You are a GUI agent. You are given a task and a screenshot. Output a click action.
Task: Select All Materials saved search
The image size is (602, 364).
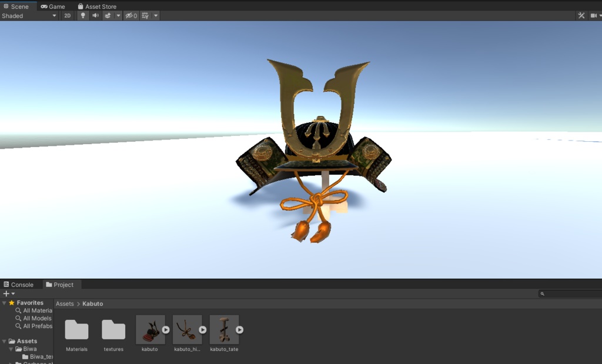[34, 310]
